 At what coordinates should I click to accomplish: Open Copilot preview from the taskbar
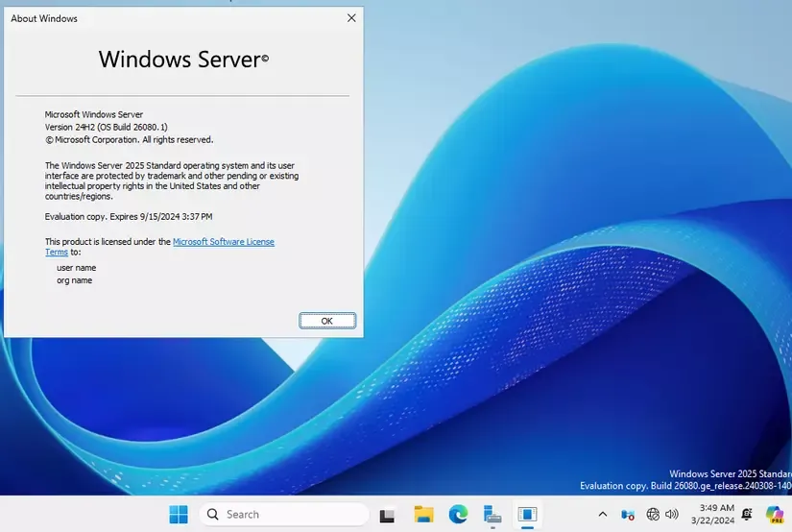775,515
